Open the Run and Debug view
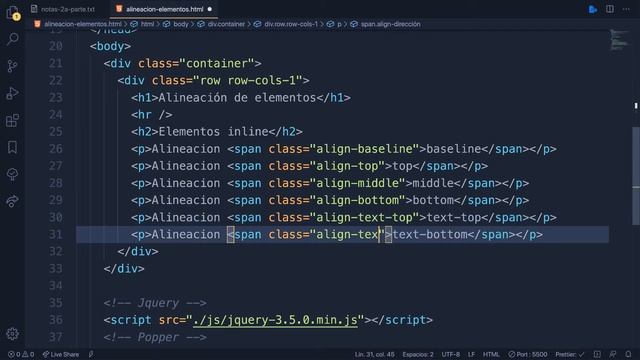This screenshot has width=640, height=360. pyautogui.click(x=13, y=93)
